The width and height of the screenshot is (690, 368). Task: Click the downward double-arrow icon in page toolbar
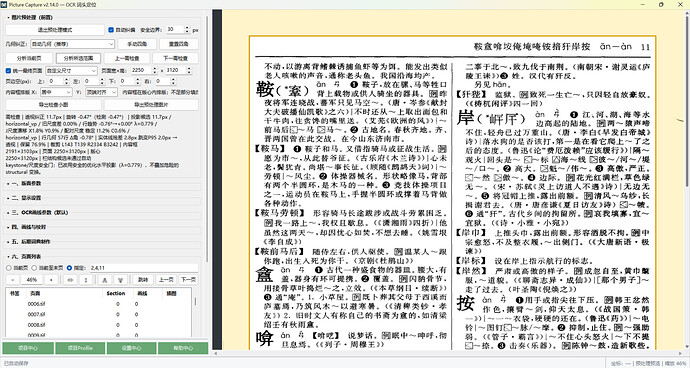coord(121,280)
